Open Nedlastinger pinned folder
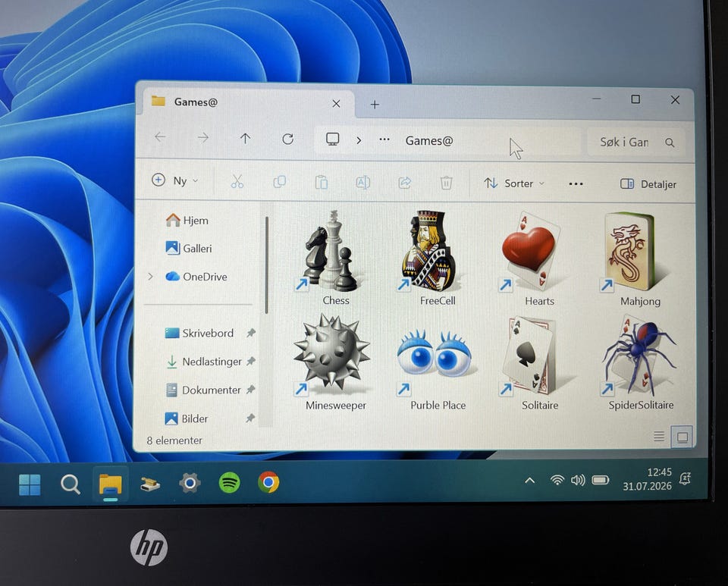The width and height of the screenshot is (728, 586). (204, 362)
